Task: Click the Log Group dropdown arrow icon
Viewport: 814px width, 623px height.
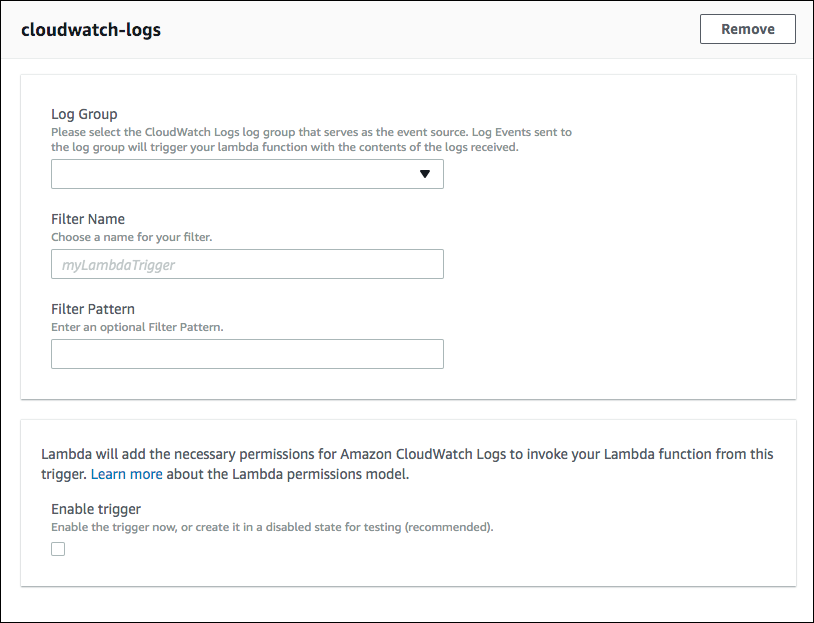Action: click(x=425, y=174)
